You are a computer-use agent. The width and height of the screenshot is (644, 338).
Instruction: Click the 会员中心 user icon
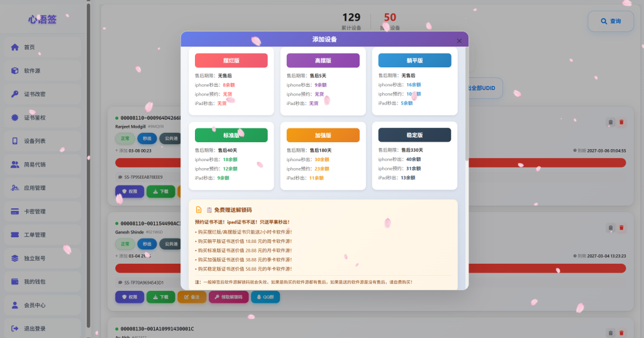[x=15, y=305]
